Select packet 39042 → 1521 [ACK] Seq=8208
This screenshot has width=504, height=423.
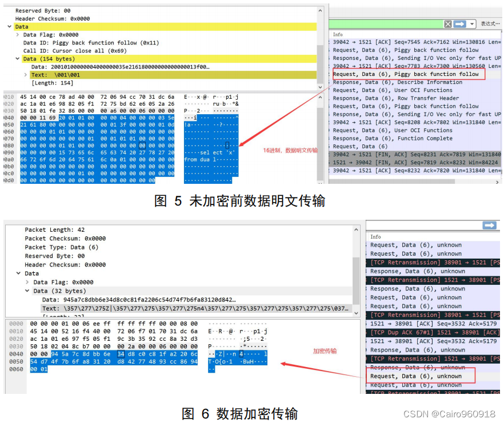[x=415, y=122]
